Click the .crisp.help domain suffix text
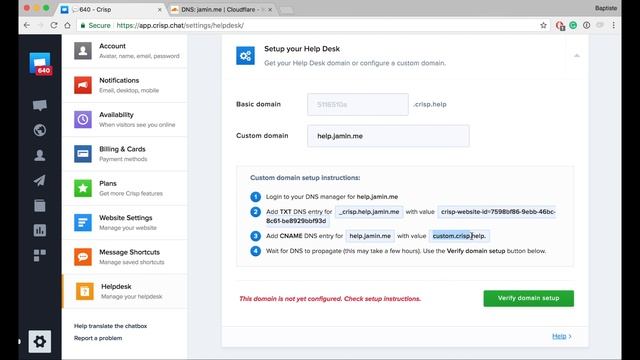The height and width of the screenshot is (360, 640). click(430, 104)
